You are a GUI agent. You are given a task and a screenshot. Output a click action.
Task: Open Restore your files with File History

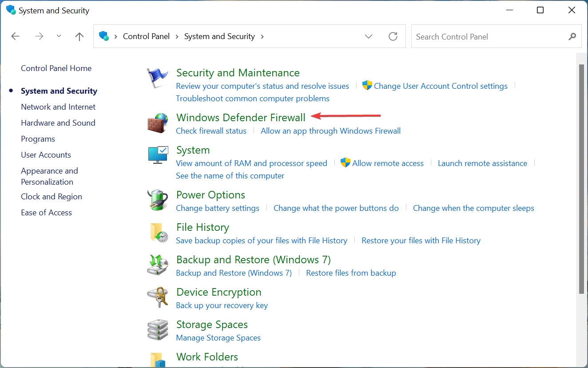click(421, 240)
